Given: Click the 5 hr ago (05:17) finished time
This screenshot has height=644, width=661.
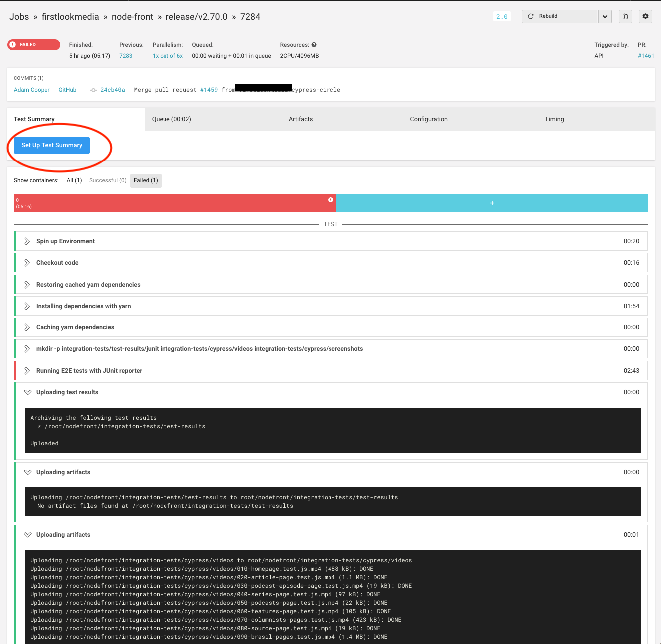Looking at the screenshot, I should click(90, 56).
